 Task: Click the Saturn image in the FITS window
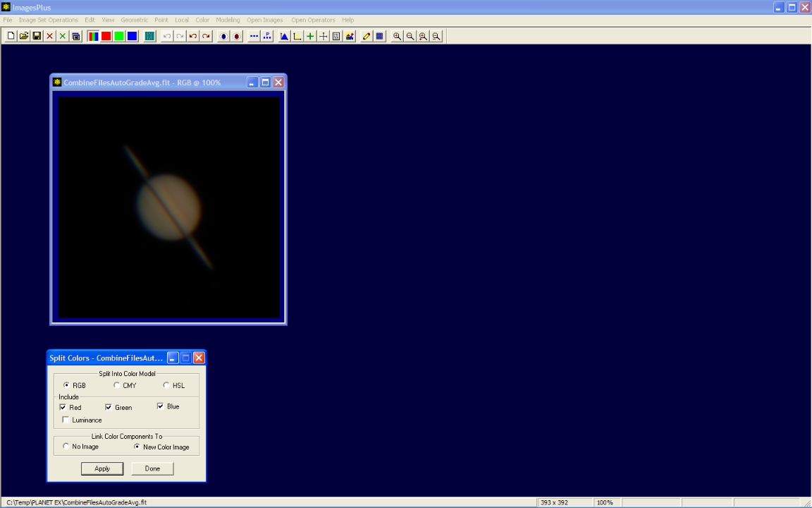[x=169, y=207]
